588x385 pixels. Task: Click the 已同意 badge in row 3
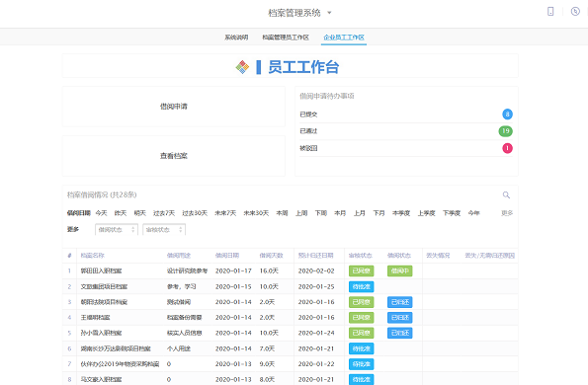362,302
